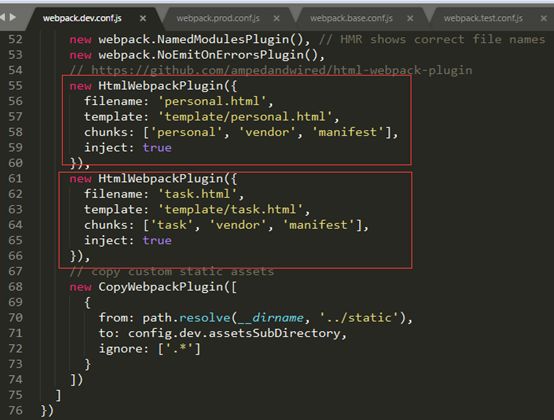The image size is (554, 420).
Task: Open the webpack.prod.conf.js tab
Action: coord(218,18)
